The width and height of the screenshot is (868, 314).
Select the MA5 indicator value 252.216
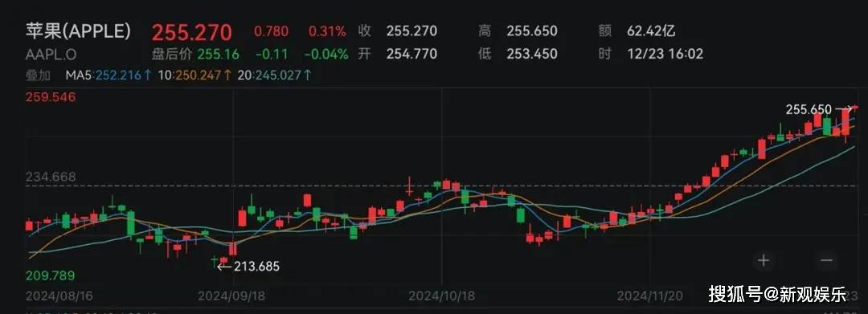pyautogui.click(x=124, y=75)
